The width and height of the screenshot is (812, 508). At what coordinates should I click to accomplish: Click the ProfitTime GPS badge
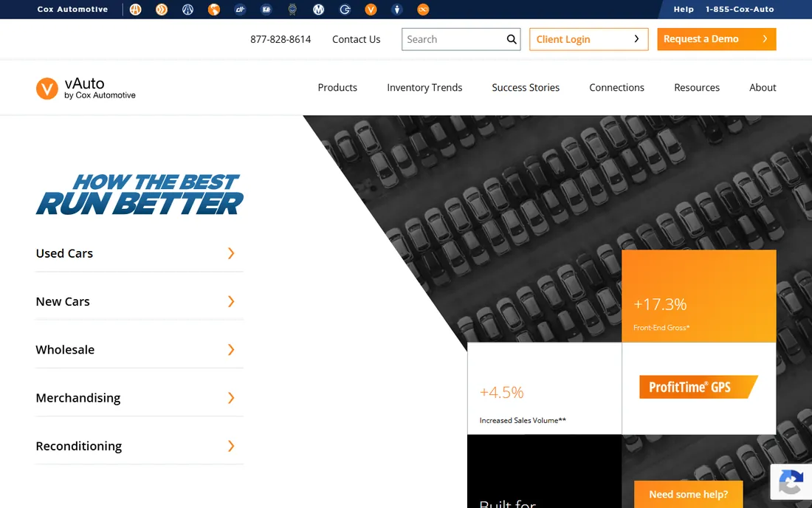[x=698, y=387]
